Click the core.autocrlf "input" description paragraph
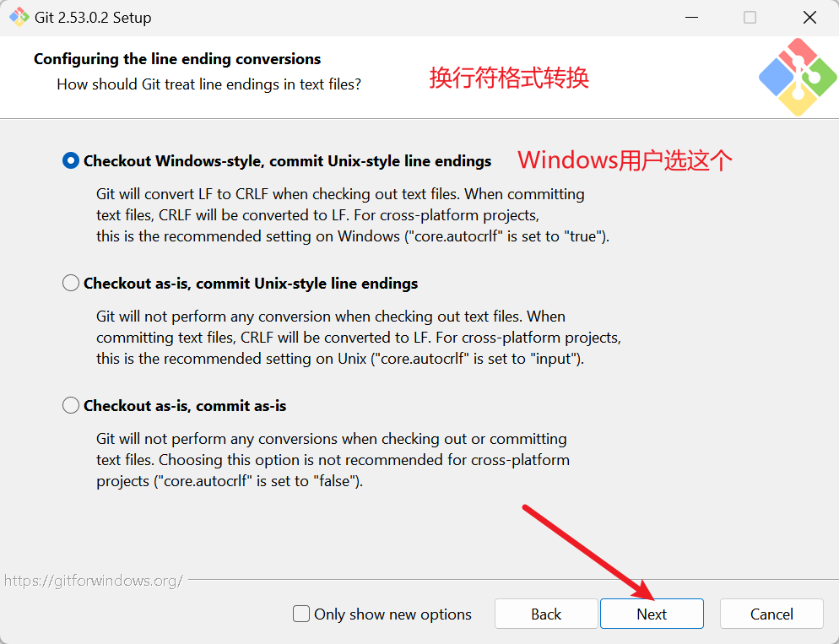 359,338
